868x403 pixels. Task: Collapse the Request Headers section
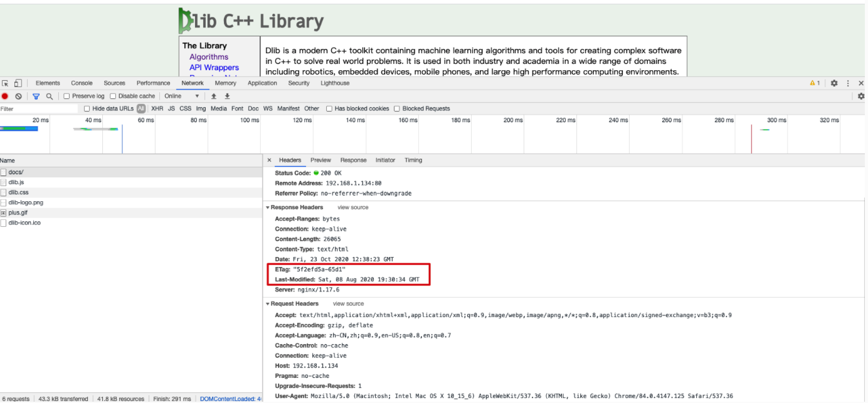tap(268, 304)
